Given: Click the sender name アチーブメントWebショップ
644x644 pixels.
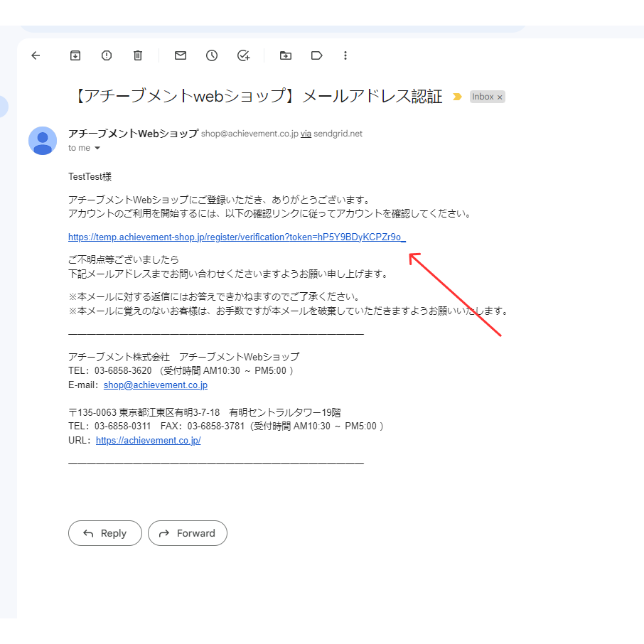Looking at the screenshot, I should [x=133, y=134].
